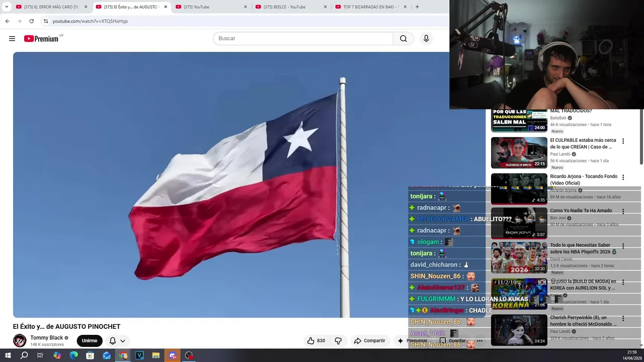The height and width of the screenshot is (362, 644).
Task: Click the youtube.com address bar URL
Action: click(x=90, y=21)
